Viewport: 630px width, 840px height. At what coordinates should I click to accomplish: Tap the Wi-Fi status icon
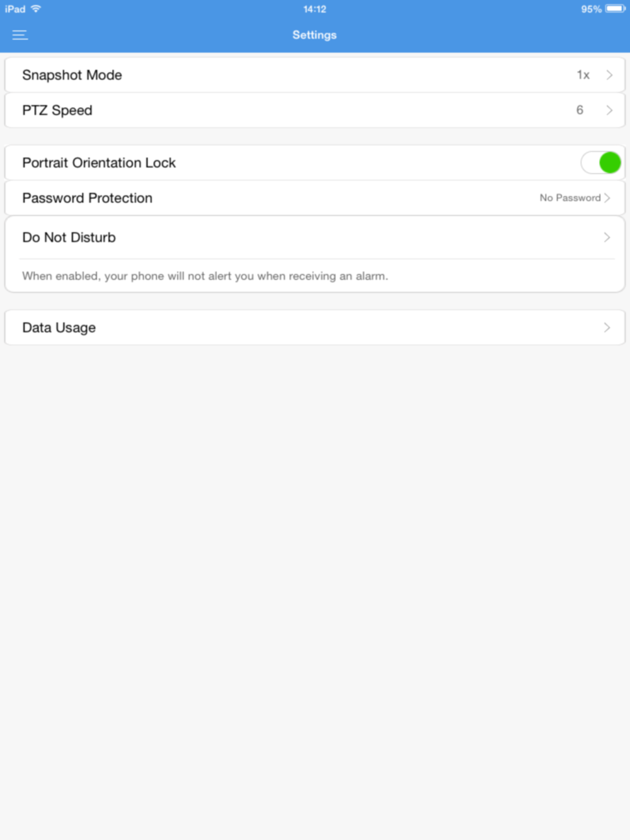(36, 9)
